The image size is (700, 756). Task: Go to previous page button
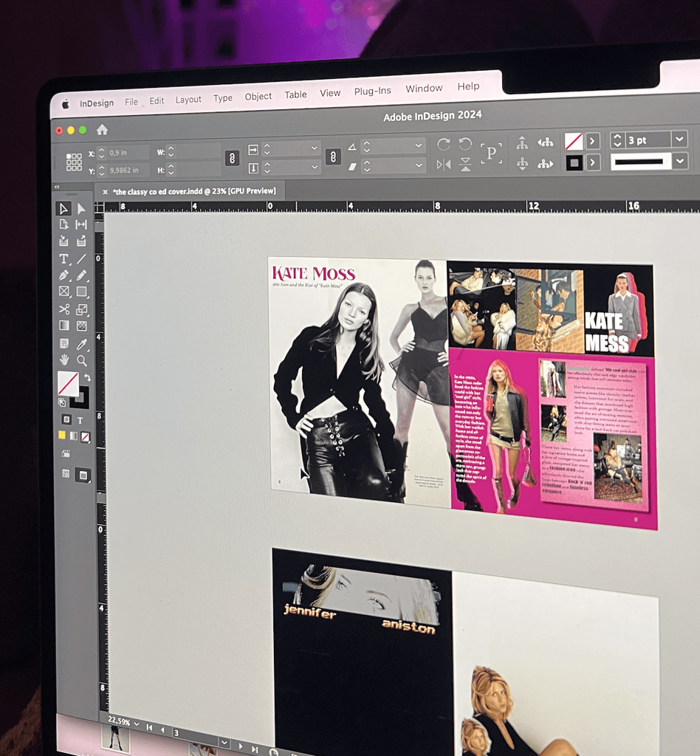coord(162,729)
